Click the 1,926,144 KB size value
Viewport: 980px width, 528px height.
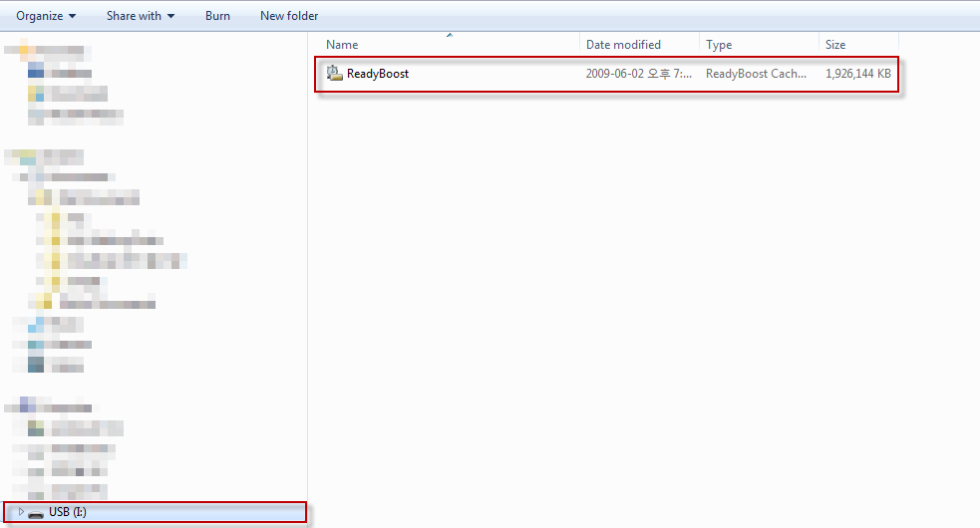(x=858, y=74)
